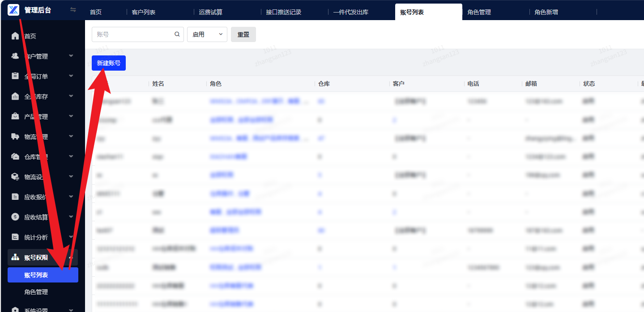Switch to the 角色新增 tab
The height and width of the screenshot is (312, 644).
coord(546,12)
